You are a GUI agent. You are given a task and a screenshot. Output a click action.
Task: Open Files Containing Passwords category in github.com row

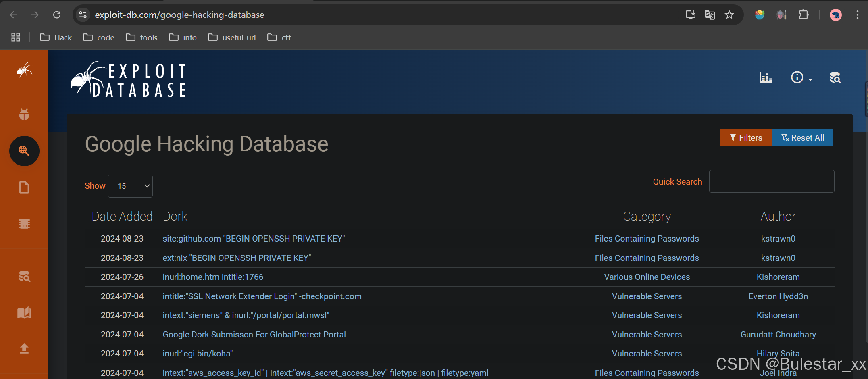(x=647, y=239)
